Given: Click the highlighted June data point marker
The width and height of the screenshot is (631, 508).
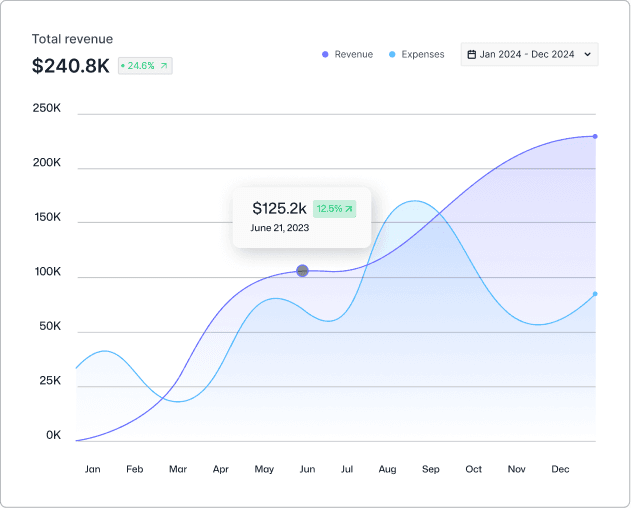Looking at the screenshot, I should (x=302, y=271).
